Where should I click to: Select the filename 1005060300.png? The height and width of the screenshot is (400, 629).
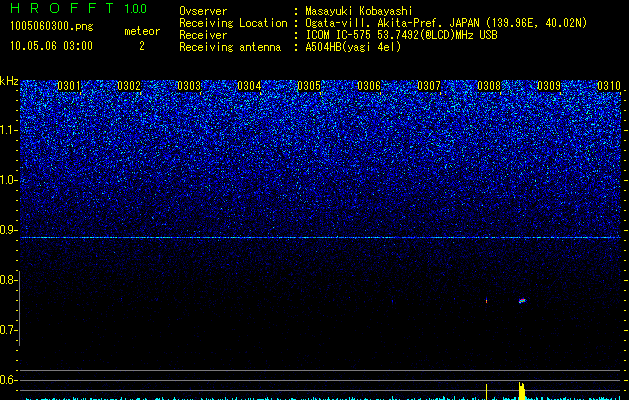[52, 26]
